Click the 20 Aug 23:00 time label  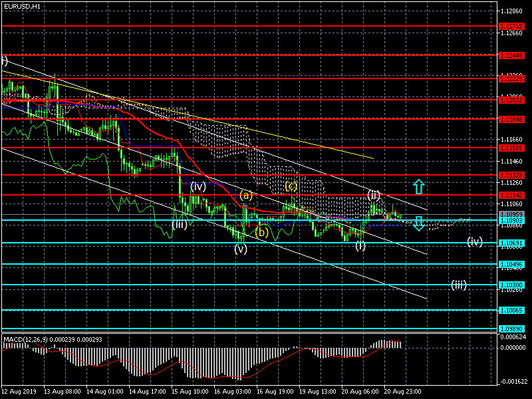pyautogui.click(x=403, y=392)
